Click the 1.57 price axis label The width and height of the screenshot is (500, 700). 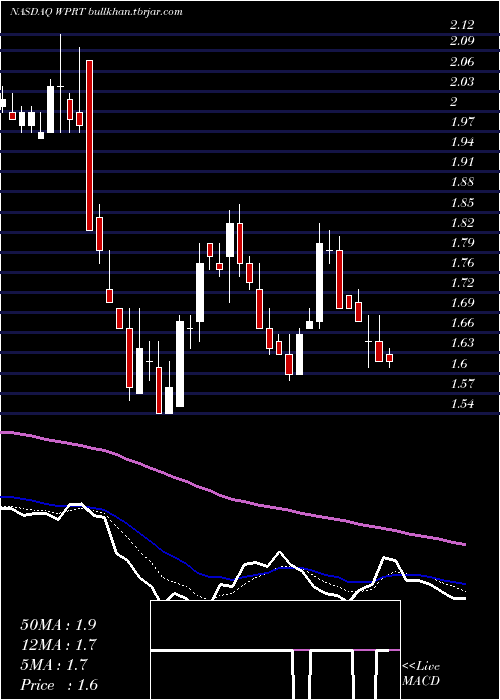tap(462, 383)
